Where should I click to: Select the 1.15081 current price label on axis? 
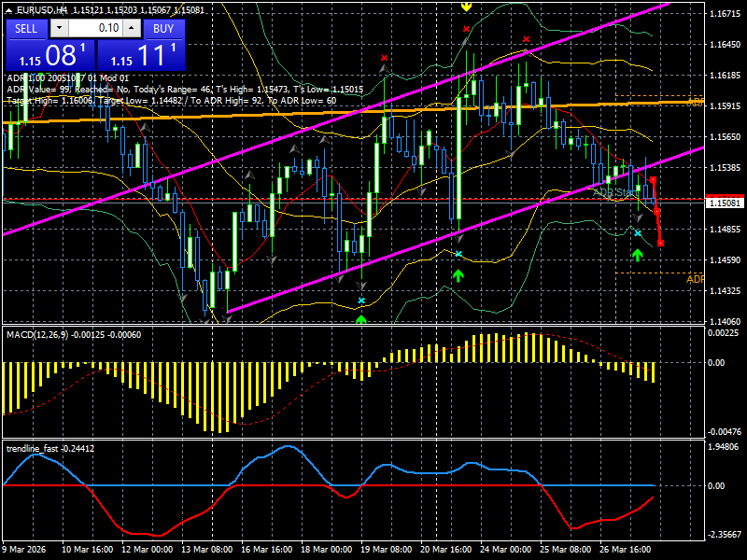click(725, 203)
